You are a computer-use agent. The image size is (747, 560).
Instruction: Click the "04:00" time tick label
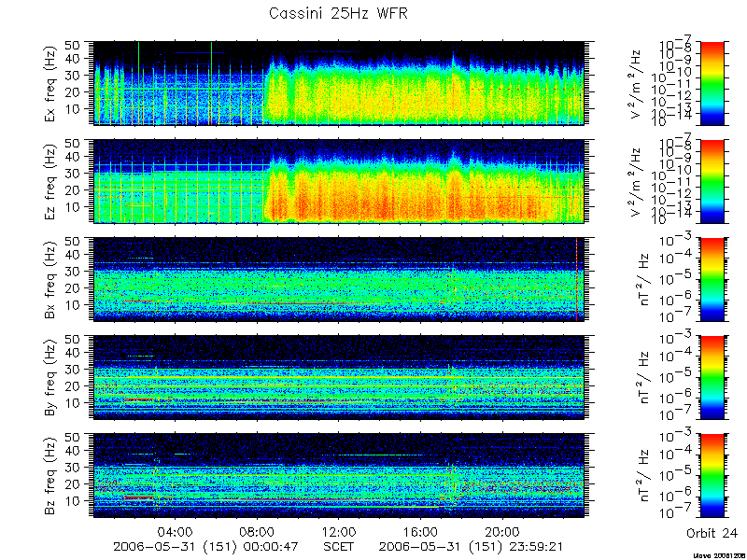coord(176,531)
